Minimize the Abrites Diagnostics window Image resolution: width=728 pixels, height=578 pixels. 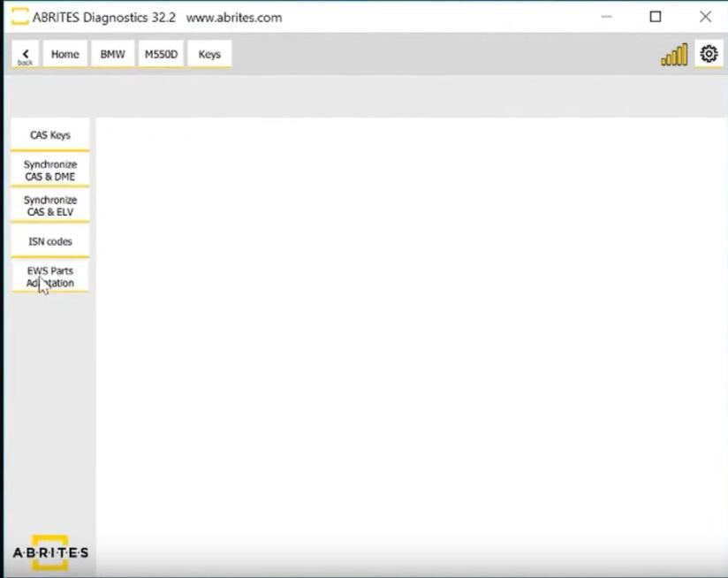[x=606, y=17]
